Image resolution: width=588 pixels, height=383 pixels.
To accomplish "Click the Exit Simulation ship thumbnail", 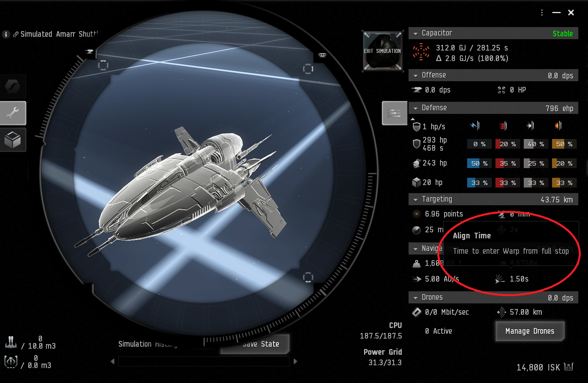I will pos(383,51).
